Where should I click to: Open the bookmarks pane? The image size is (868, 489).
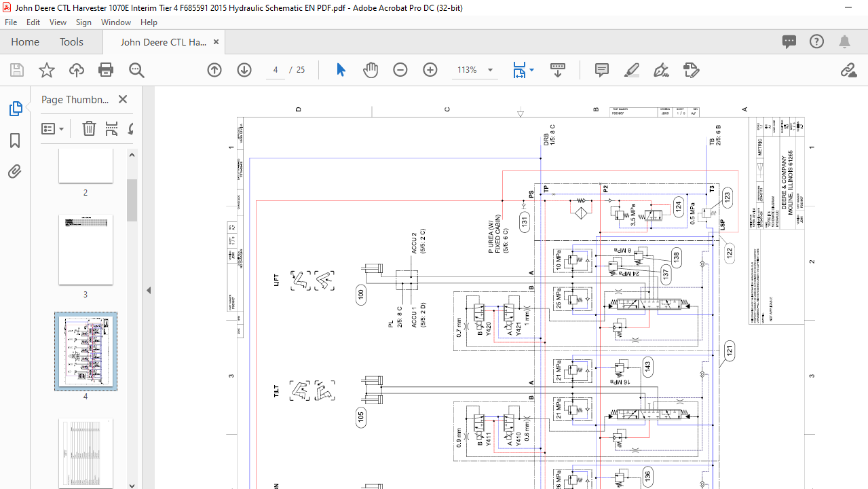[x=15, y=141]
